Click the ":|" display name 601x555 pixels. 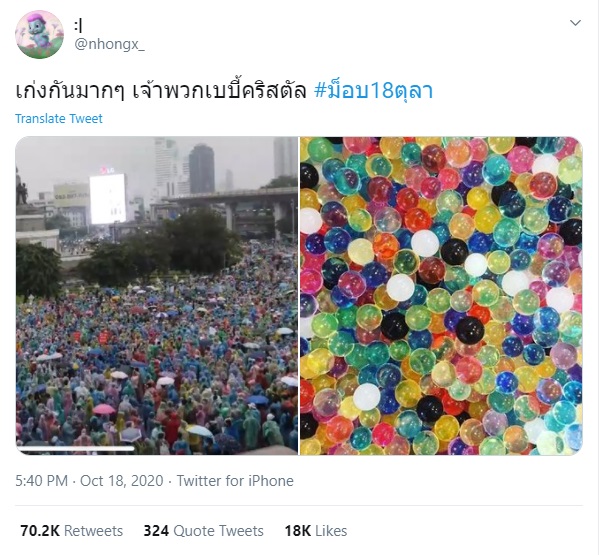point(79,26)
